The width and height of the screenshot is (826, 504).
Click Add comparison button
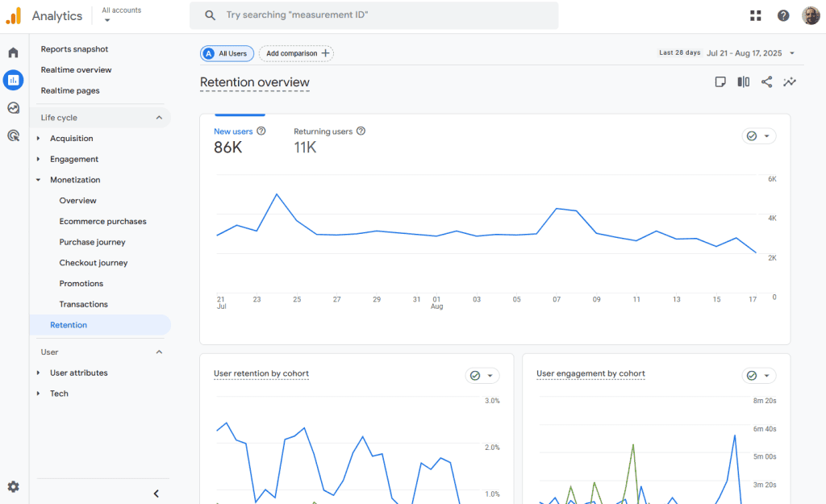click(297, 54)
